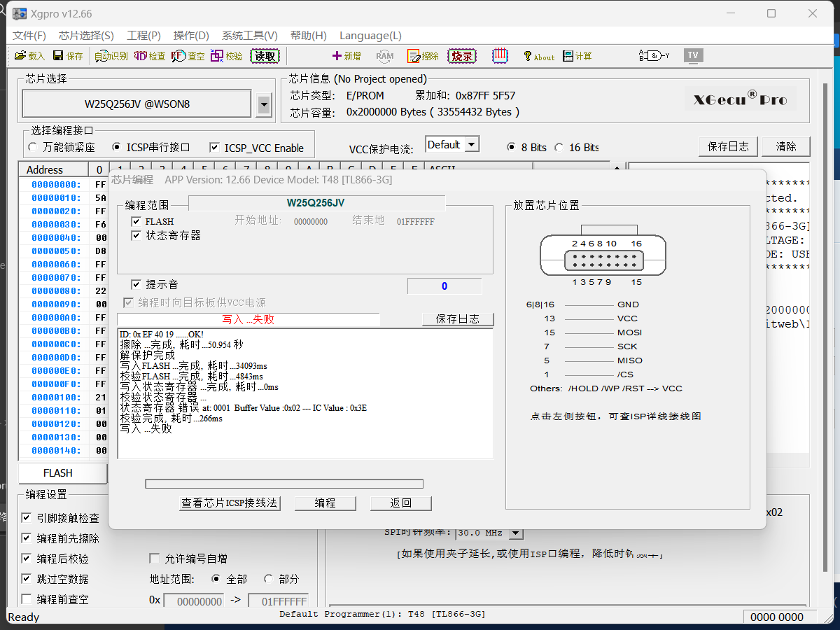Expand the VCC保护电流 Default dropdown

[472, 145]
